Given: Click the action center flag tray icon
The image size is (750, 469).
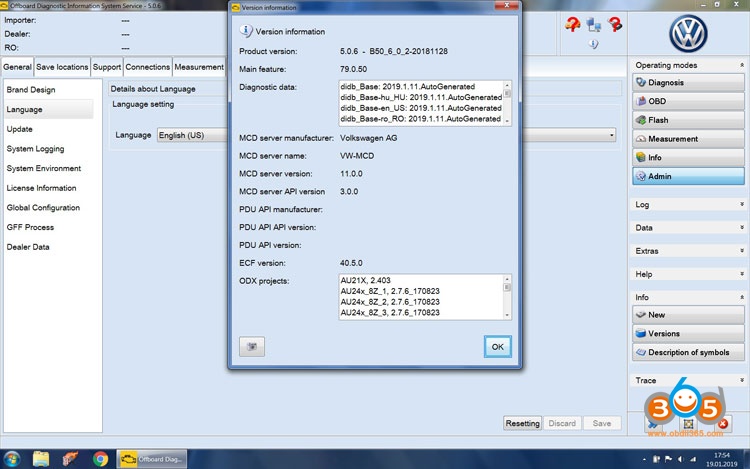Looking at the screenshot, I should pyautogui.click(x=668, y=459).
